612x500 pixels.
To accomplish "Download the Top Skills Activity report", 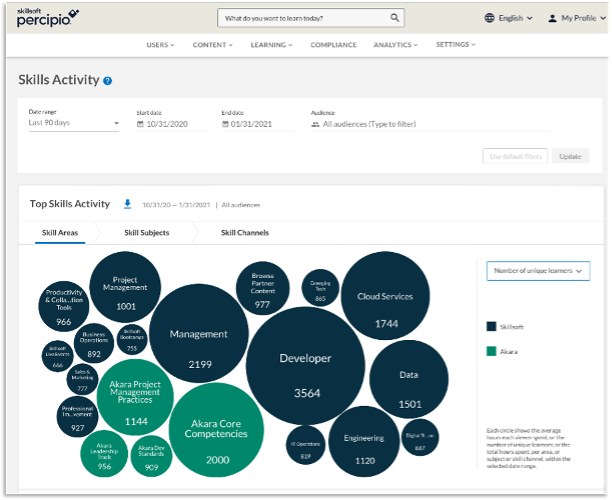I will coord(127,204).
